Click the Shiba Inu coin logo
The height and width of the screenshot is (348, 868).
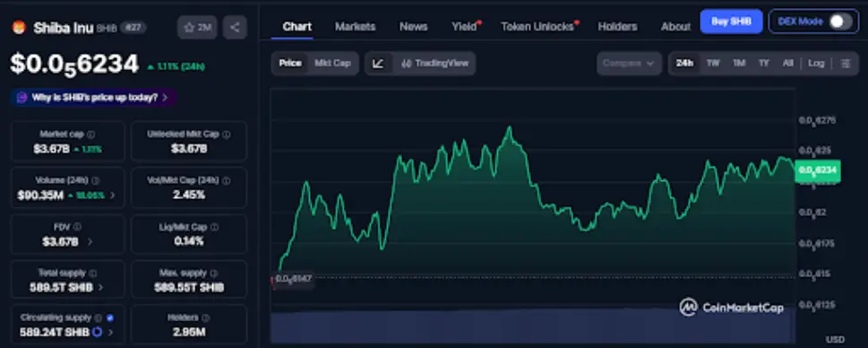coord(19,27)
